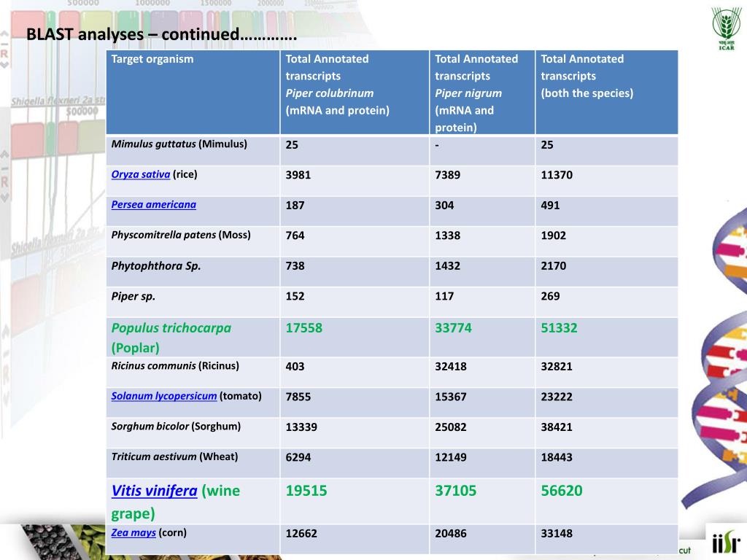Select the value 187 for Persea americana
Viewport: 747px width, 560px height.
(295, 206)
